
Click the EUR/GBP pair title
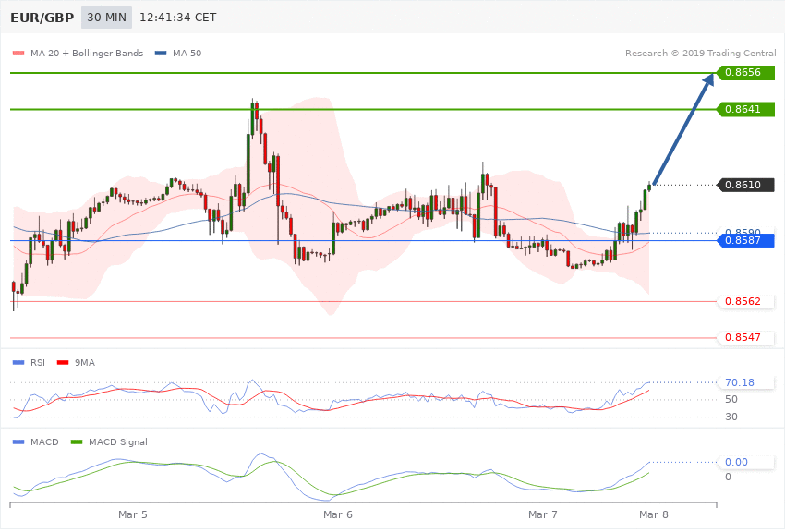(x=42, y=18)
